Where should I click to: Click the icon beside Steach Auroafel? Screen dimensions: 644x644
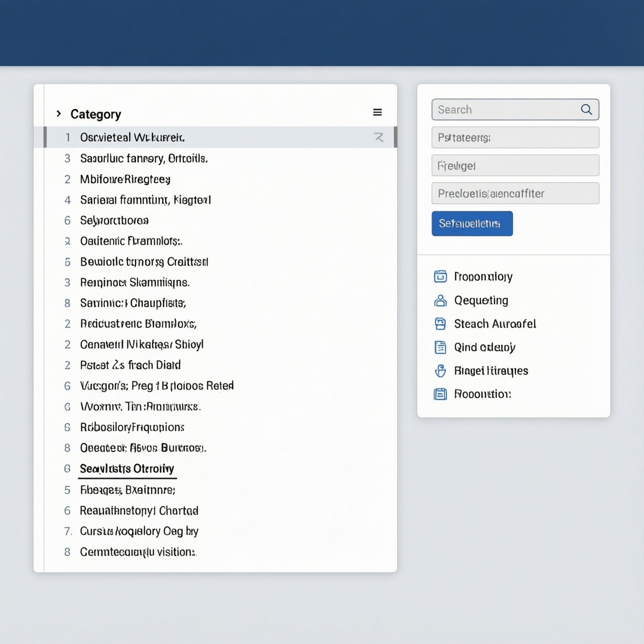pyautogui.click(x=440, y=323)
